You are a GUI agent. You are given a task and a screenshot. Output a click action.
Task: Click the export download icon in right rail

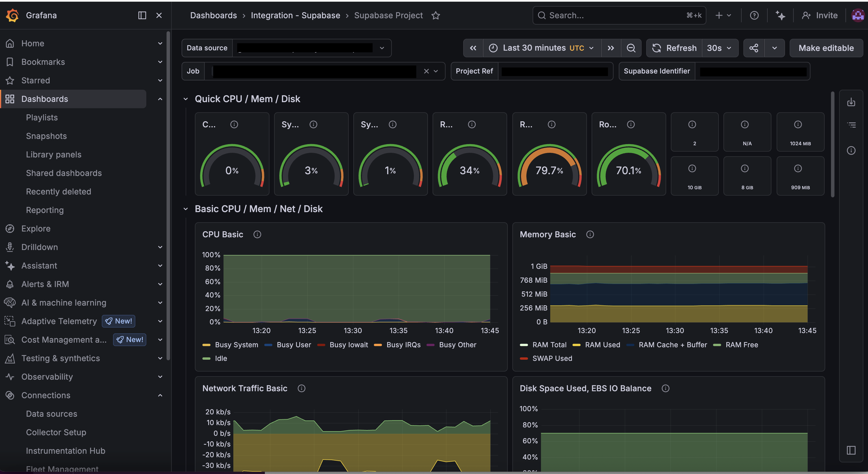851,102
